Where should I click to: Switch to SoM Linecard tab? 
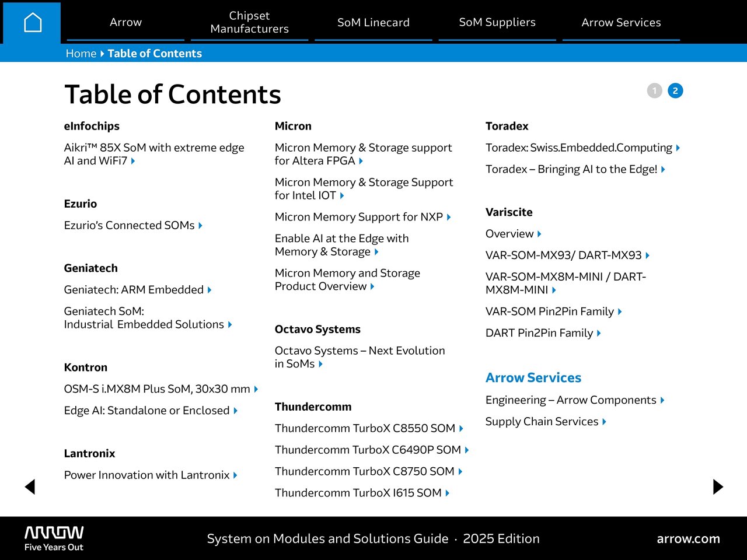pos(373,22)
